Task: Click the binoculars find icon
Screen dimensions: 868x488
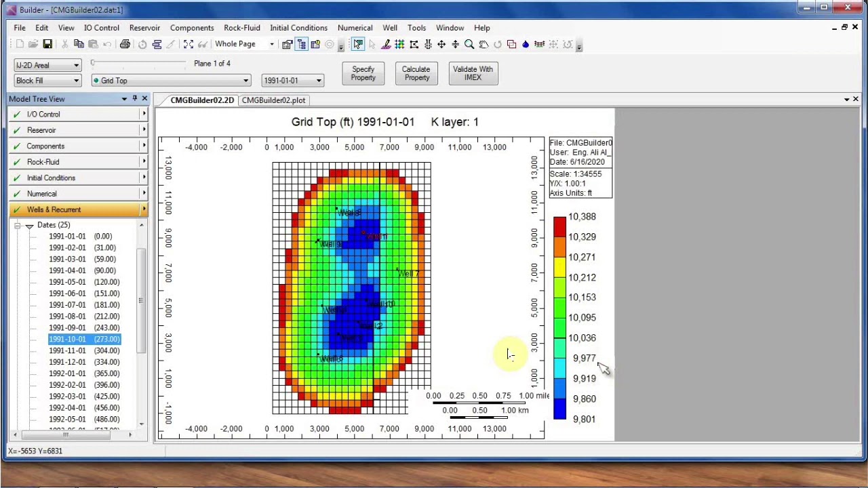Action: pyautogui.click(x=203, y=44)
